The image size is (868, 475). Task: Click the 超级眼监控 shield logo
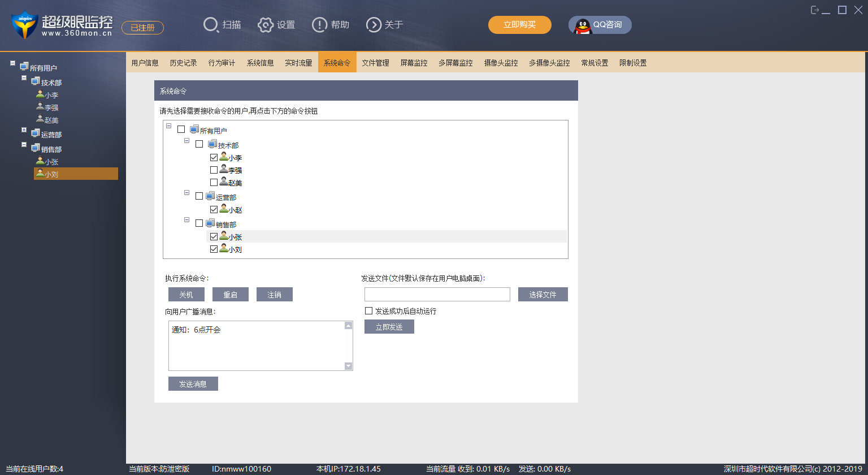pos(24,25)
